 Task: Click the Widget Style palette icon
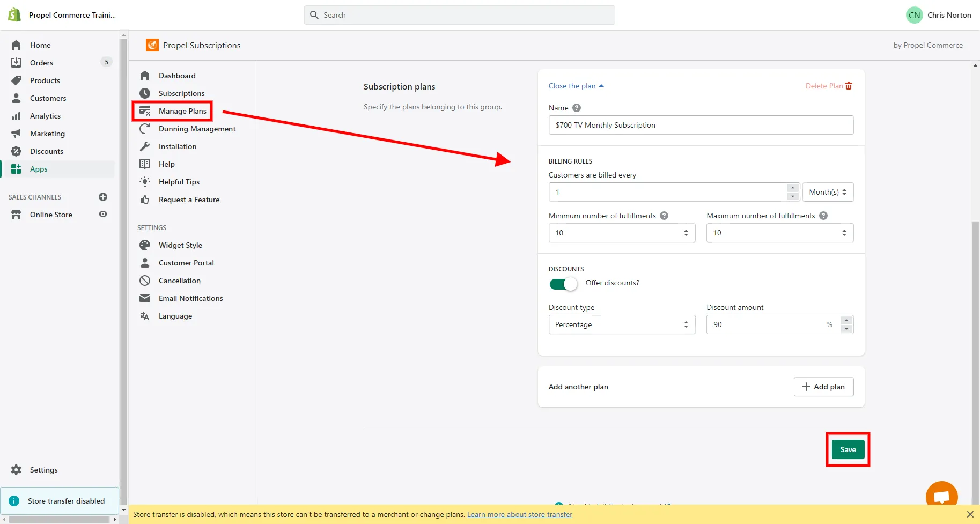click(x=145, y=245)
